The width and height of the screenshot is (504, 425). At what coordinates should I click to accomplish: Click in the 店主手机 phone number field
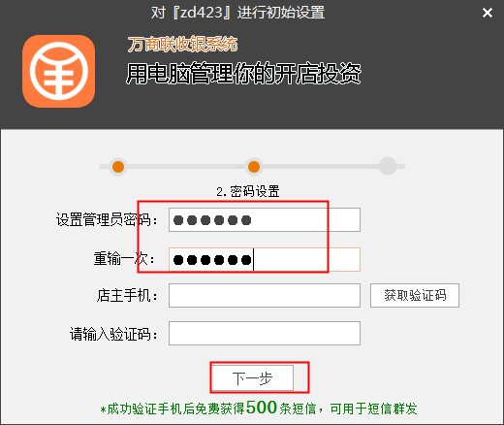(x=265, y=295)
